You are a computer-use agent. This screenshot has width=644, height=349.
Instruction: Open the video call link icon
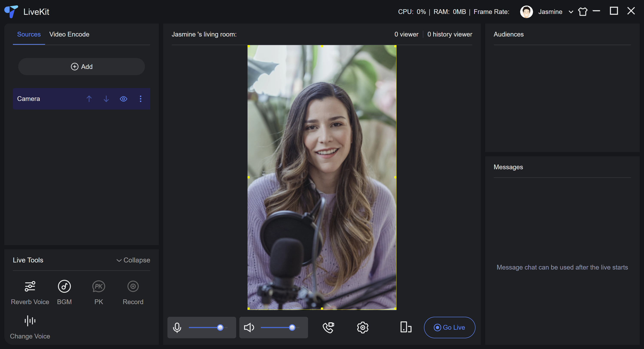(328, 328)
